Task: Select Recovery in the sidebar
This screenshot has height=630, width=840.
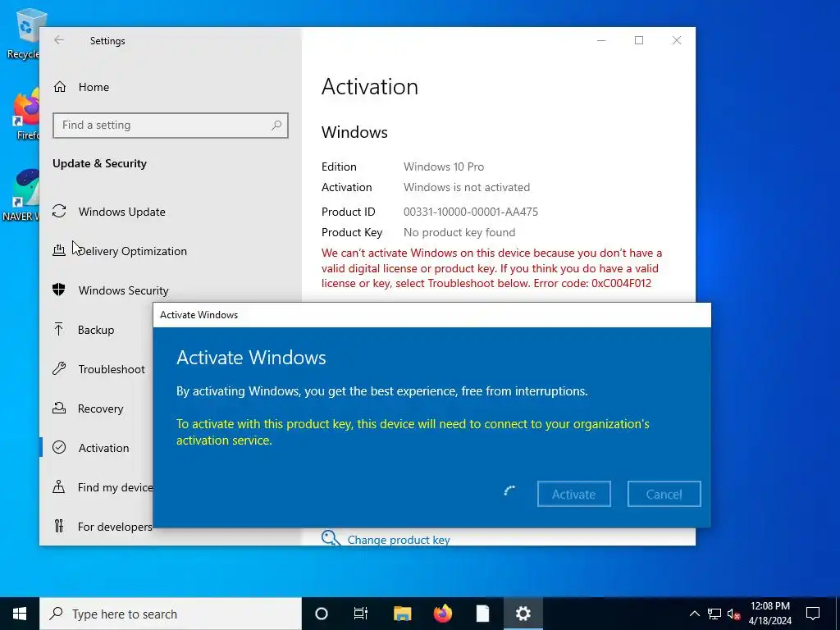Action: [x=100, y=409]
